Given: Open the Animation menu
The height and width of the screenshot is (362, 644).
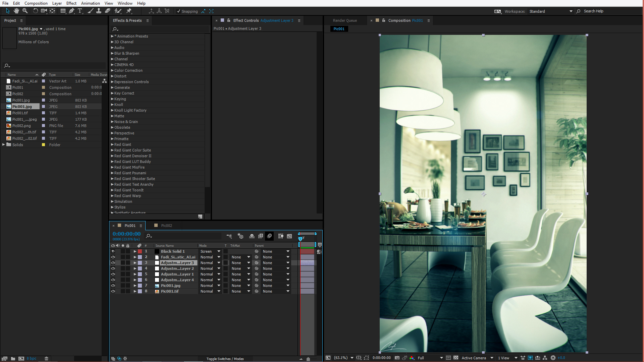Looking at the screenshot, I should point(90,3).
